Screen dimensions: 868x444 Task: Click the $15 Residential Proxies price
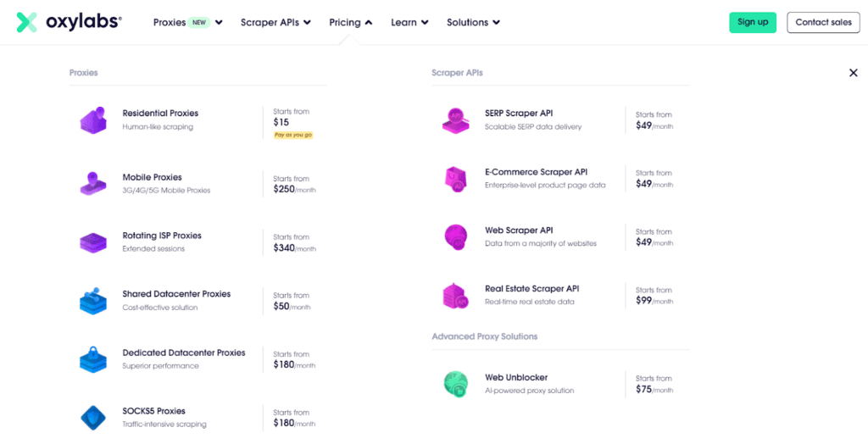(281, 122)
